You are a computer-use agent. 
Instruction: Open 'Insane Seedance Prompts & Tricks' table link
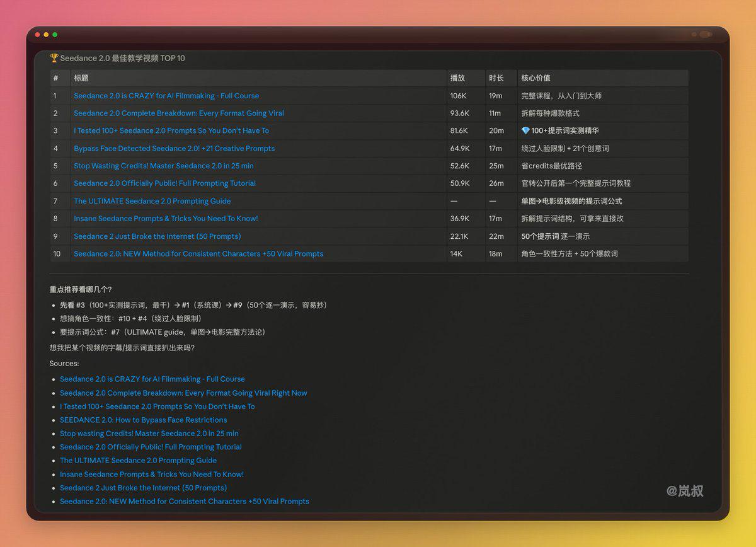tap(166, 219)
